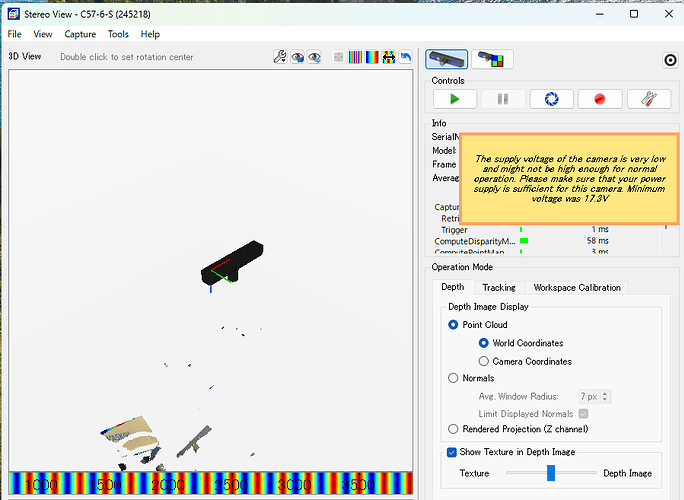Click the low supply voltage warning popup
Screen dimensions: 684x500
569,179
